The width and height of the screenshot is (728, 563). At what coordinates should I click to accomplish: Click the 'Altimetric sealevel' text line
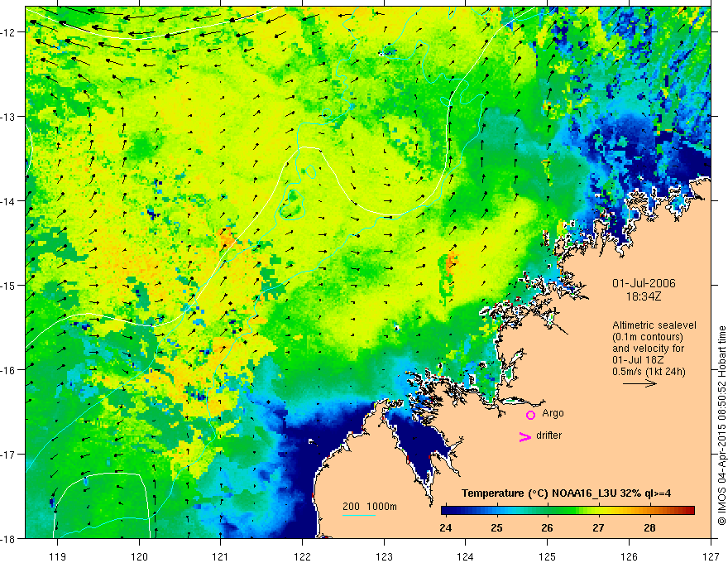click(654, 325)
